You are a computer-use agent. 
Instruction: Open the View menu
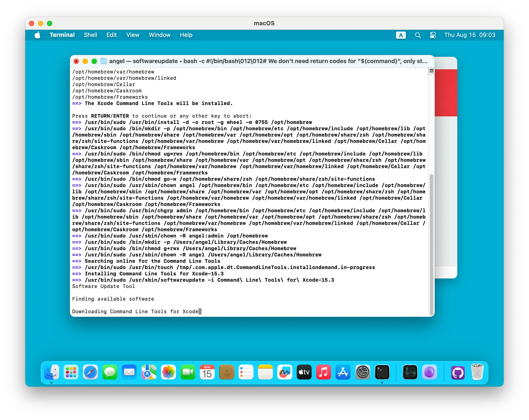tap(133, 35)
